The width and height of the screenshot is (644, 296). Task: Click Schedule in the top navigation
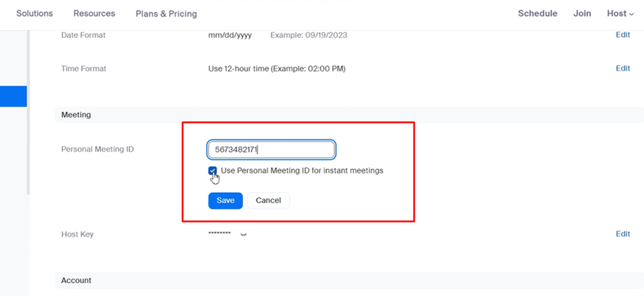point(537,13)
